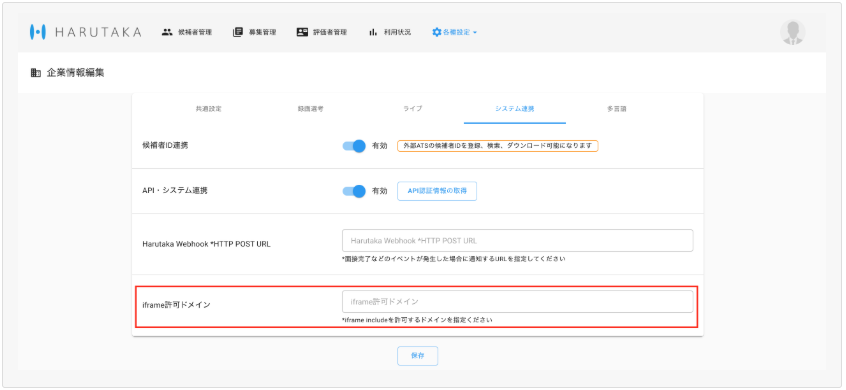Click the 候補者ID連携 row label

pos(165,146)
